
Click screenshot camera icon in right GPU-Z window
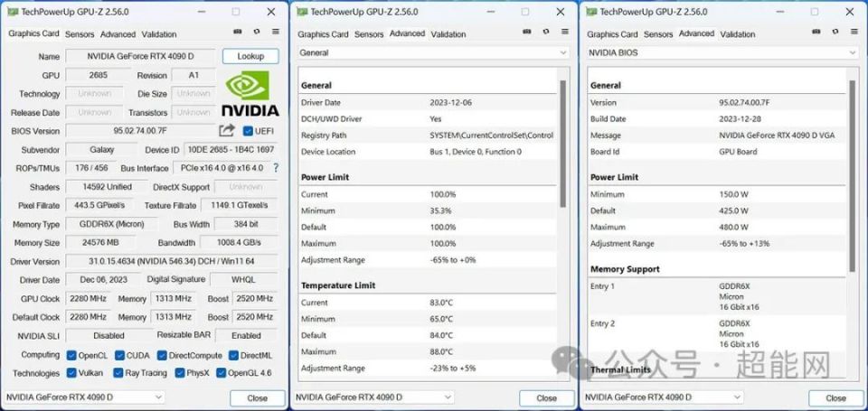coord(816,33)
